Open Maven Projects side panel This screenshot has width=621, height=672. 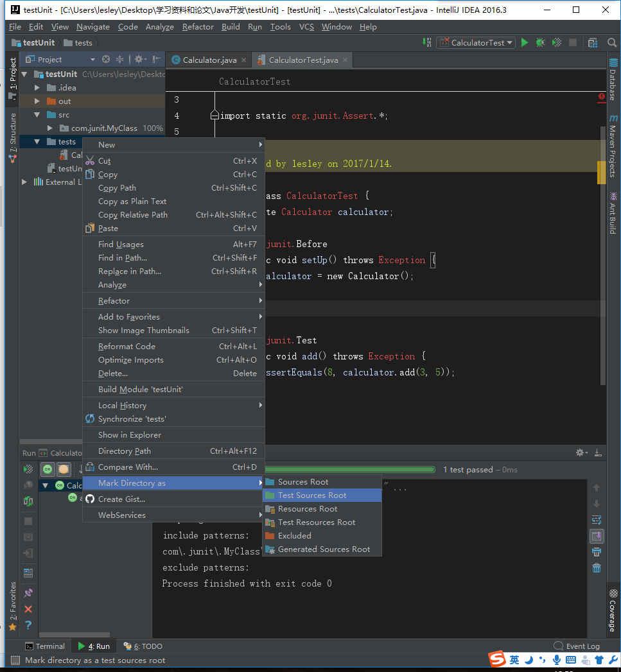(613, 146)
